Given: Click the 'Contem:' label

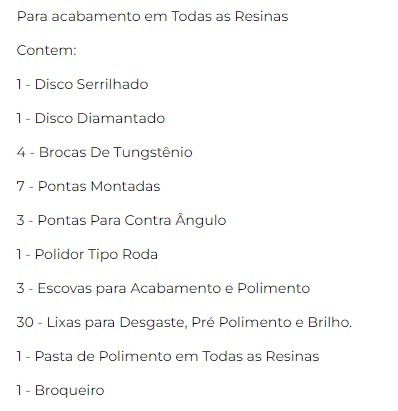Looking at the screenshot, I should tap(46, 50).
